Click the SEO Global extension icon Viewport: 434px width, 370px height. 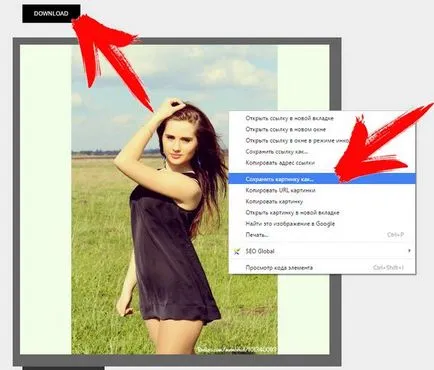[x=237, y=251]
